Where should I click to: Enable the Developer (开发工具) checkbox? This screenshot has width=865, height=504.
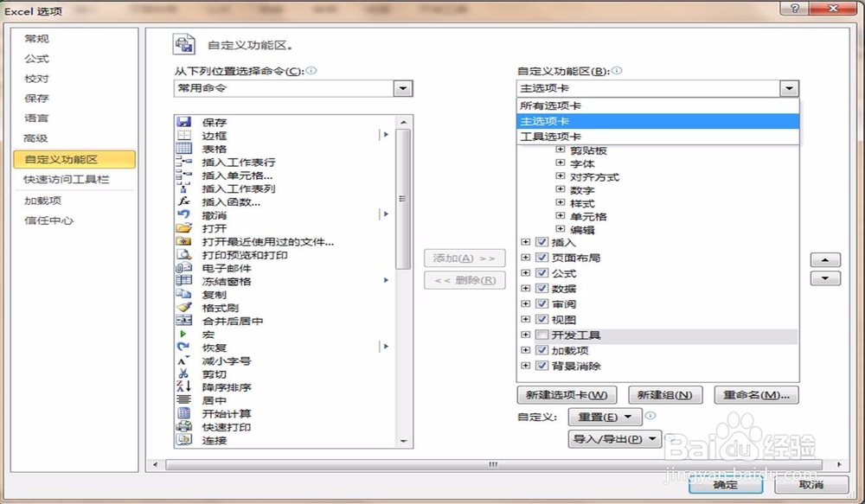pos(541,335)
